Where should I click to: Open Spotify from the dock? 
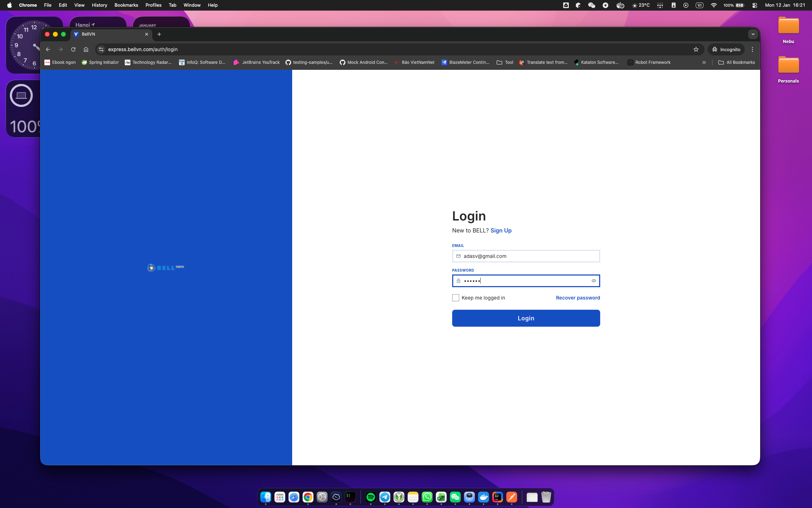(370, 497)
